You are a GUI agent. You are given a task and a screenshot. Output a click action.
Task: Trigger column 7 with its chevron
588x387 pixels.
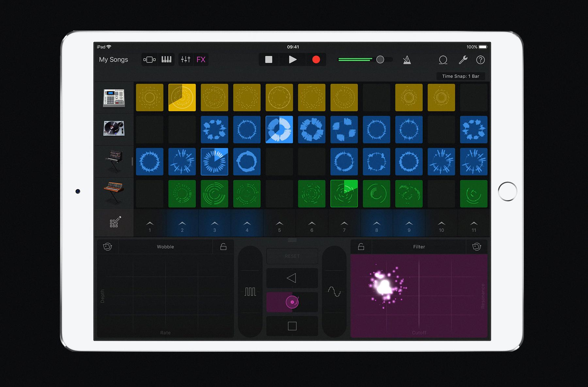pyautogui.click(x=344, y=224)
